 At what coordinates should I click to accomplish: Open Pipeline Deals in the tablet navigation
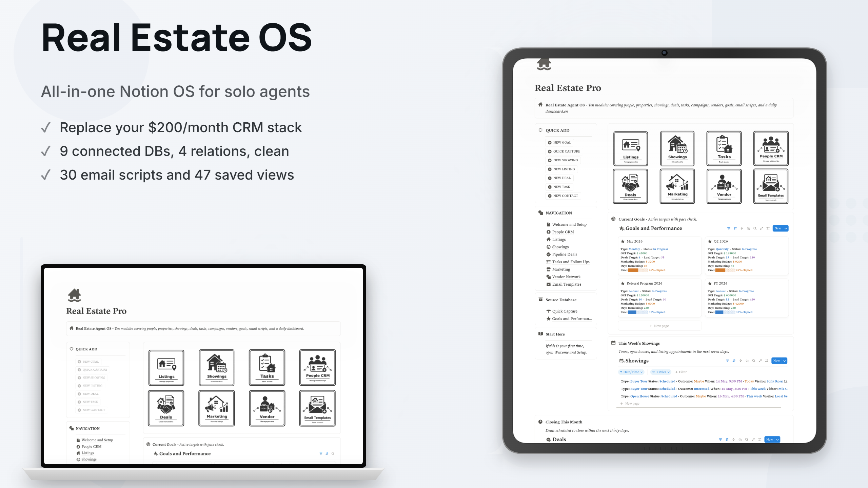coord(561,254)
